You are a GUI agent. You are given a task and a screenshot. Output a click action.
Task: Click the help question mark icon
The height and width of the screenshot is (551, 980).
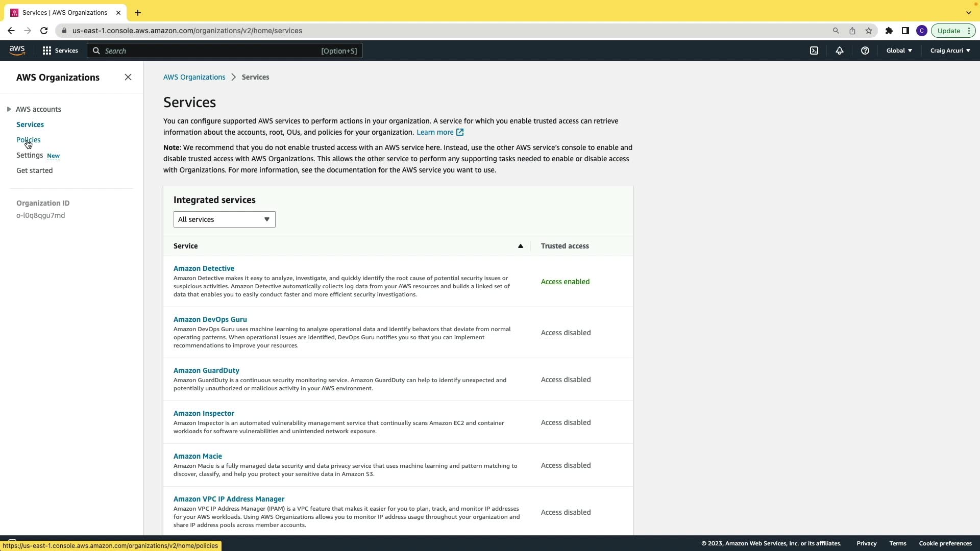click(865, 51)
